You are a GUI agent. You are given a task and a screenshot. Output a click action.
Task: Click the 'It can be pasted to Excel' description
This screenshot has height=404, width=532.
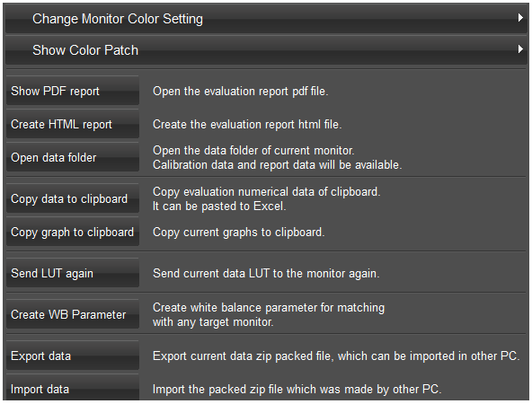[x=219, y=206]
